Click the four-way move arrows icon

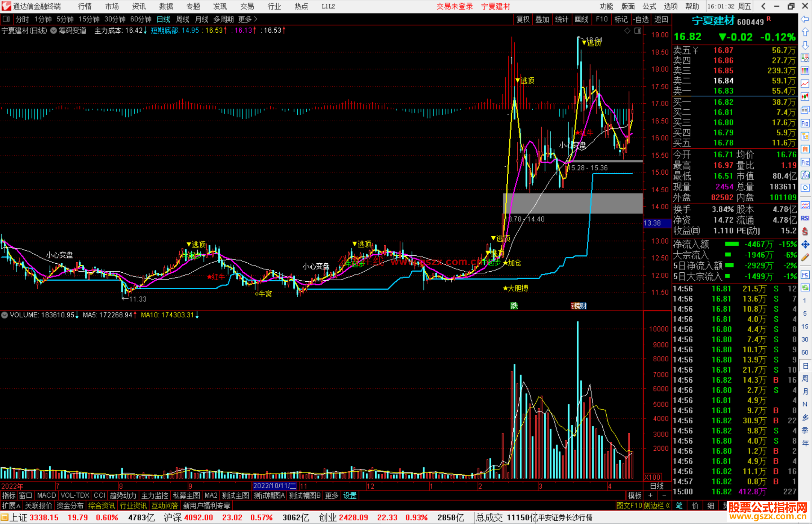point(805,245)
